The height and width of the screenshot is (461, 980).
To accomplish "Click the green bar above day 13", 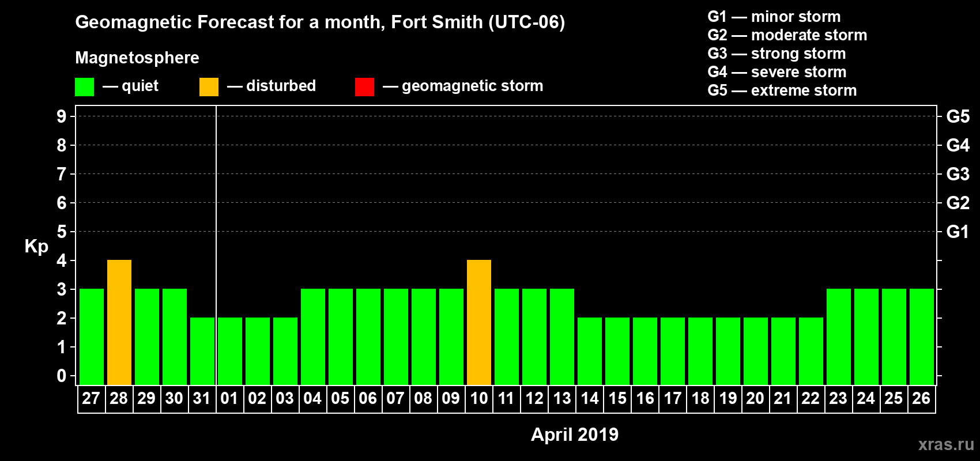I will tap(562, 337).
